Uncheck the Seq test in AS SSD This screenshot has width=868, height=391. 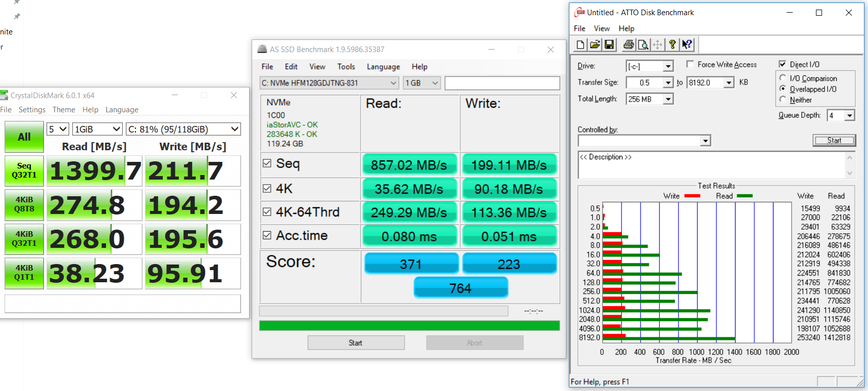267,163
